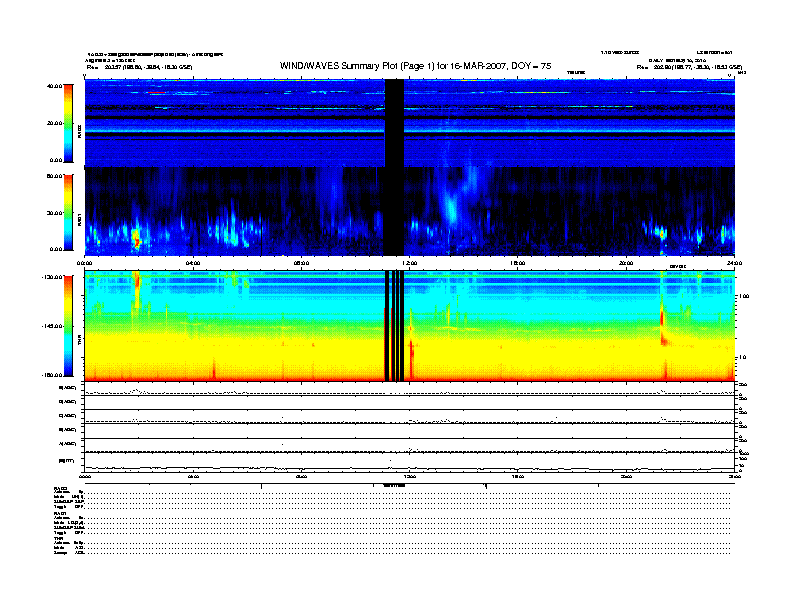Click the 20:00 time label under RAD1 panel
The height and width of the screenshot is (612, 792).
tap(626, 263)
